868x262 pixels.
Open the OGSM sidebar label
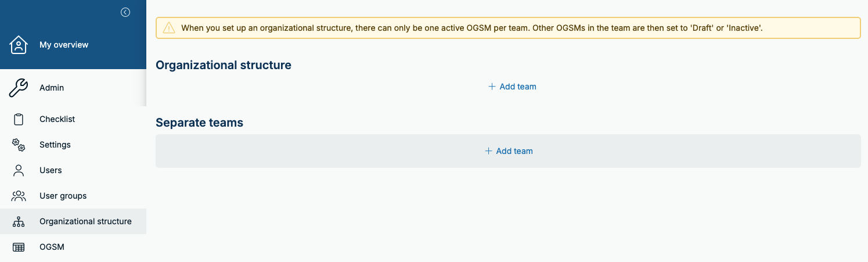click(52, 247)
